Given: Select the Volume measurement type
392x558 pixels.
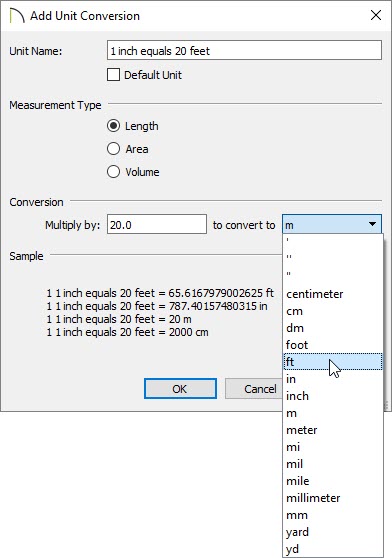Looking at the screenshot, I should [113, 172].
